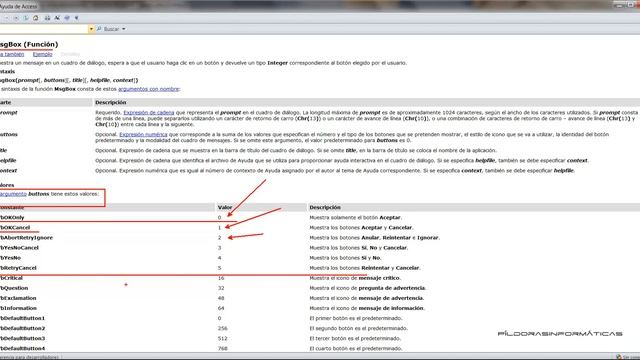Click 'Muestra los botones Sí, No y Cancelar'
The height and width of the screenshot is (360, 640).
pos(358,248)
